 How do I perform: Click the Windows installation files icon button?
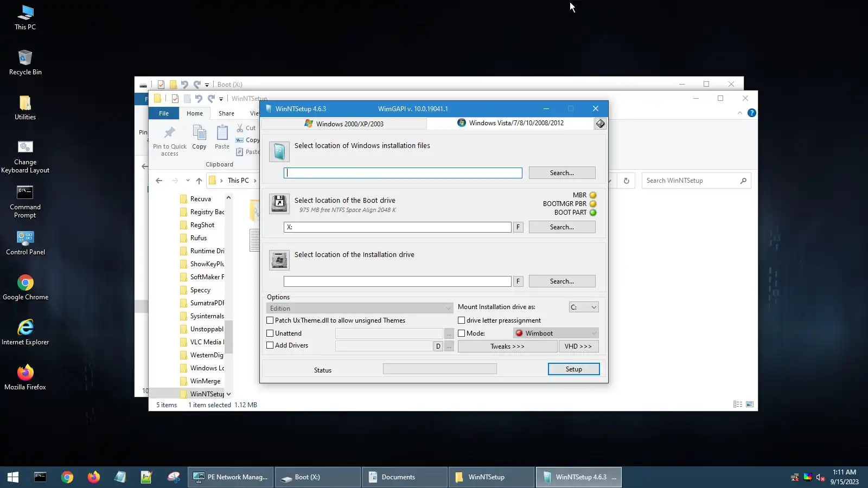(279, 152)
